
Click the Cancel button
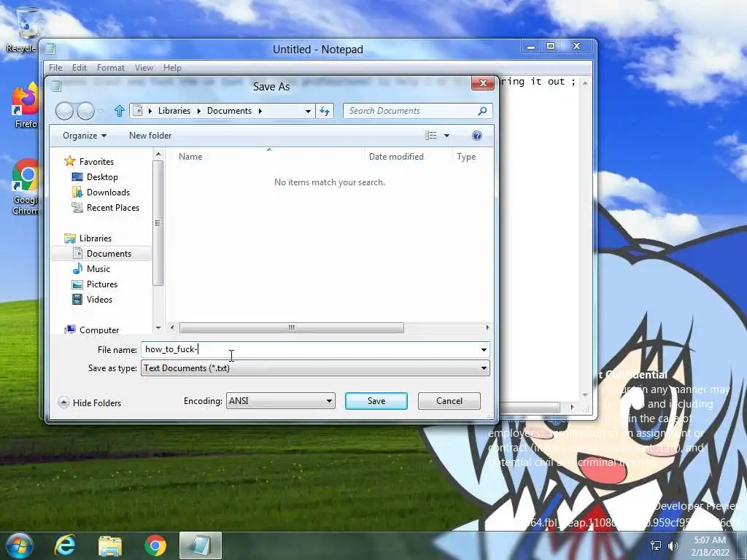coord(449,401)
